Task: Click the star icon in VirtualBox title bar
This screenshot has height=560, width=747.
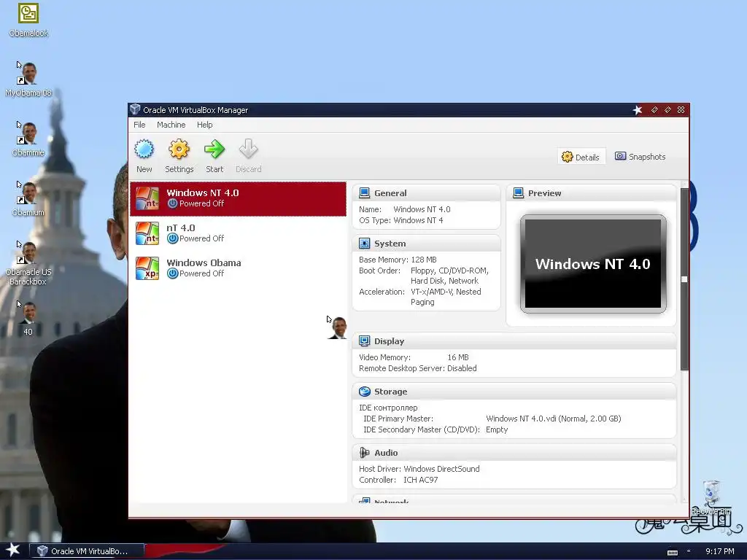Action: (638, 110)
